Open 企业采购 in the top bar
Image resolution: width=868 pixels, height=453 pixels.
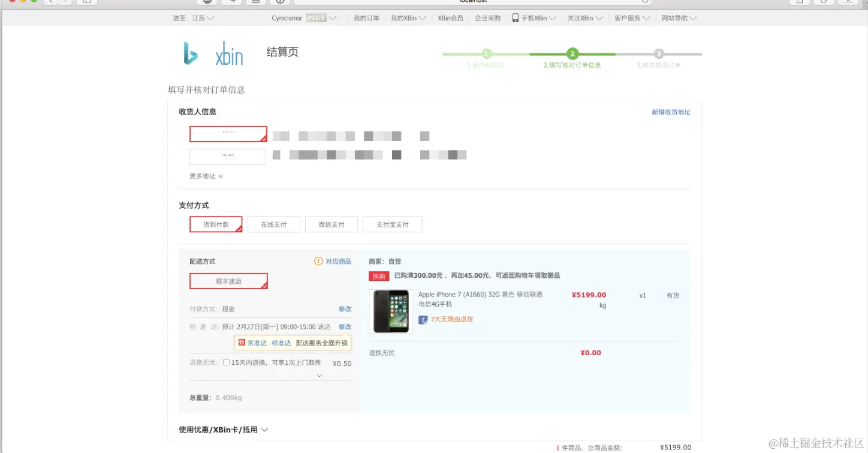(488, 18)
